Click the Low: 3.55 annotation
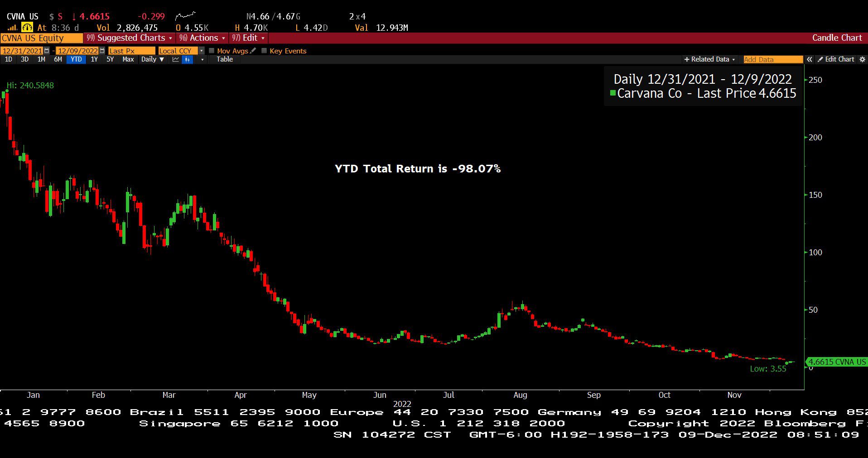 (768, 369)
